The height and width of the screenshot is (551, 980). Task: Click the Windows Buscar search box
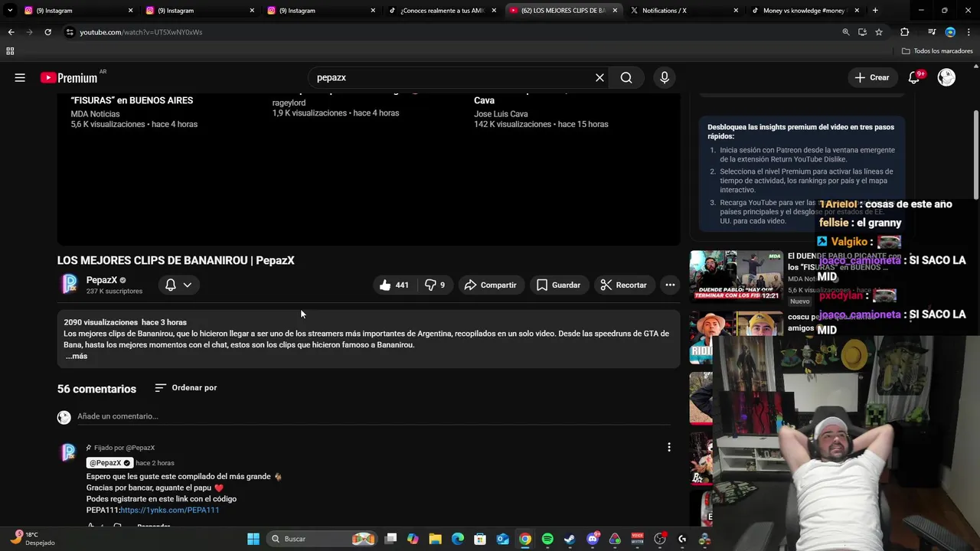[x=323, y=539]
